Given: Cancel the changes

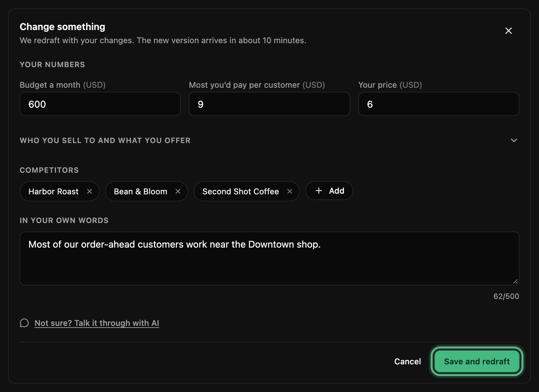Looking at the screenshot, I should click(x=408, y=361).
